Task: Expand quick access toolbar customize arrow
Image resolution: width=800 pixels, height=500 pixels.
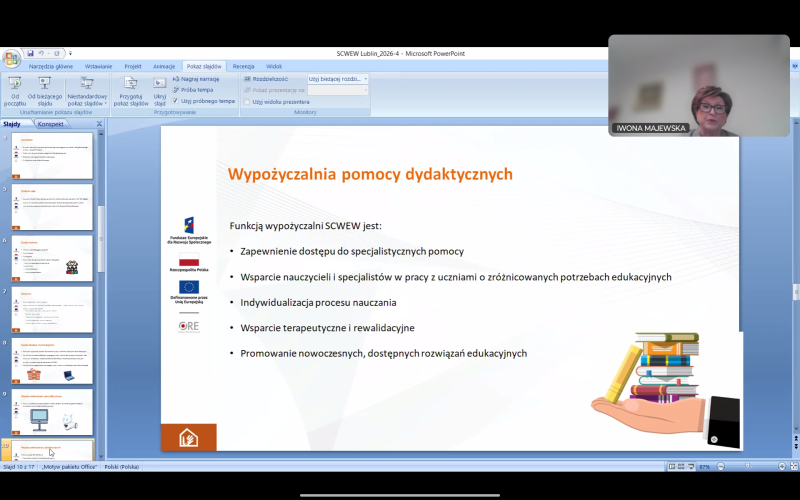Action: [x=69, y=53]
